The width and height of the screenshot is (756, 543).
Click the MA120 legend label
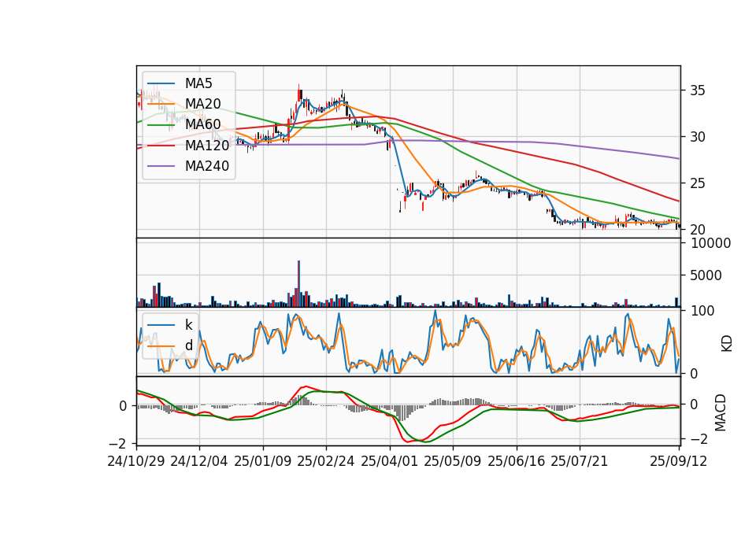tap(207, 146)
